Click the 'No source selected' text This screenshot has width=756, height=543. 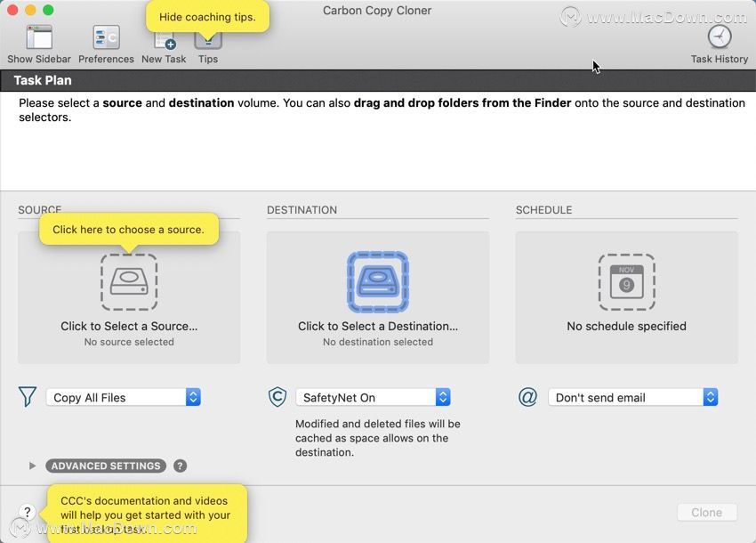pyautogui.click(x=129, y=342)
